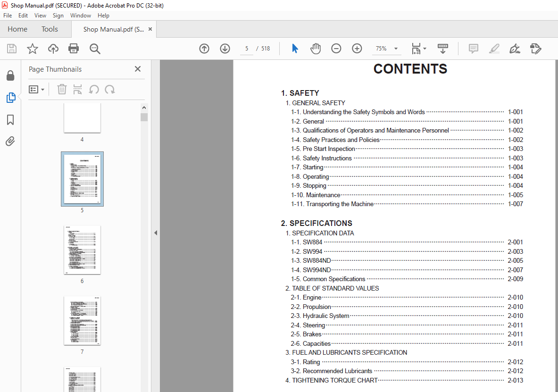Image resolution: width=558 pixels, height=392 pixels.
Task: Switch to the Tools tab
Action: 50,29
